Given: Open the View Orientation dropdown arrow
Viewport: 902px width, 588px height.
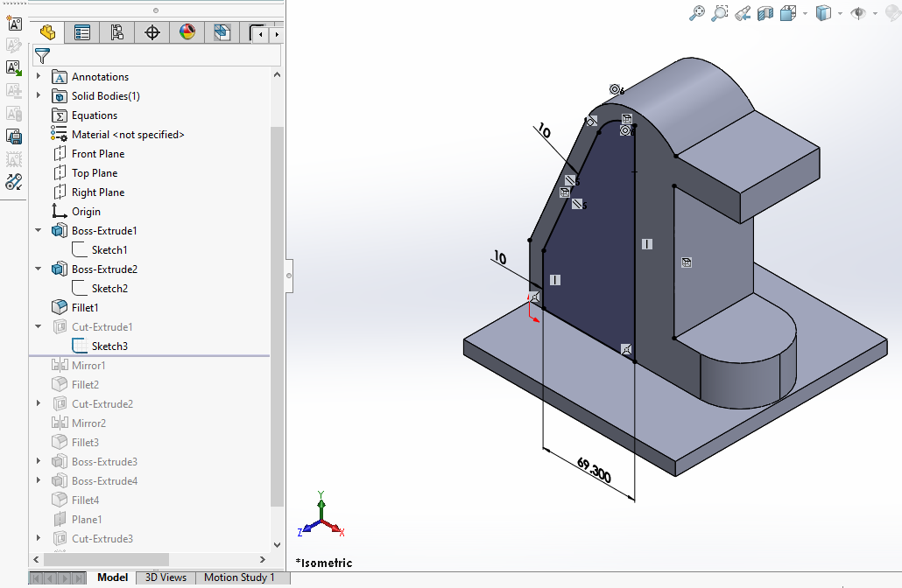Looking at the screenshot, I should tap(804, 13).
